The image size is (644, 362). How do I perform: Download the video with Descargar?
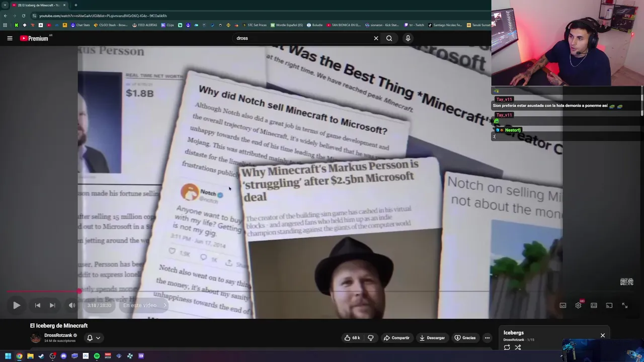[432, 338]
